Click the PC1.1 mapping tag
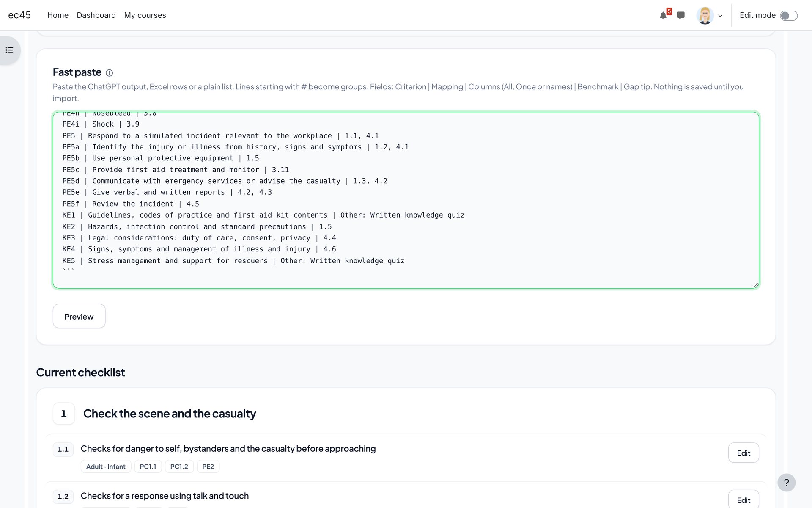 click(x=148, y=467)
